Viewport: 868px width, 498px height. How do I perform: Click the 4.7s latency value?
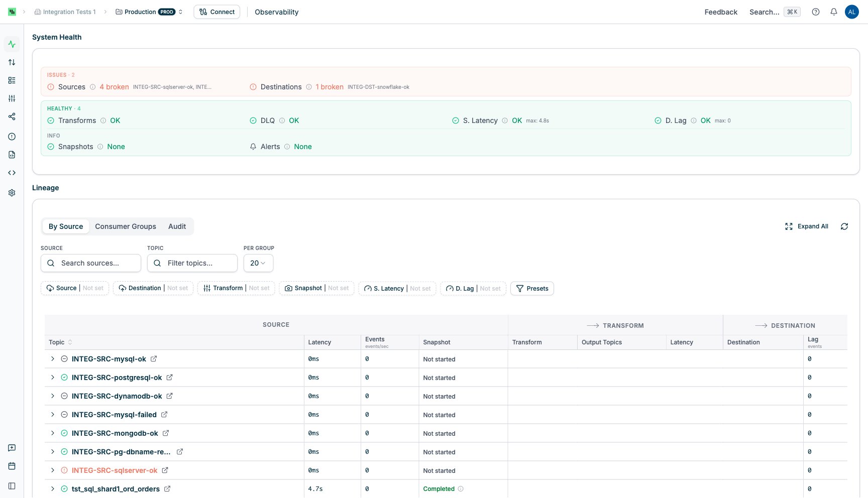(x=315, y=489)
